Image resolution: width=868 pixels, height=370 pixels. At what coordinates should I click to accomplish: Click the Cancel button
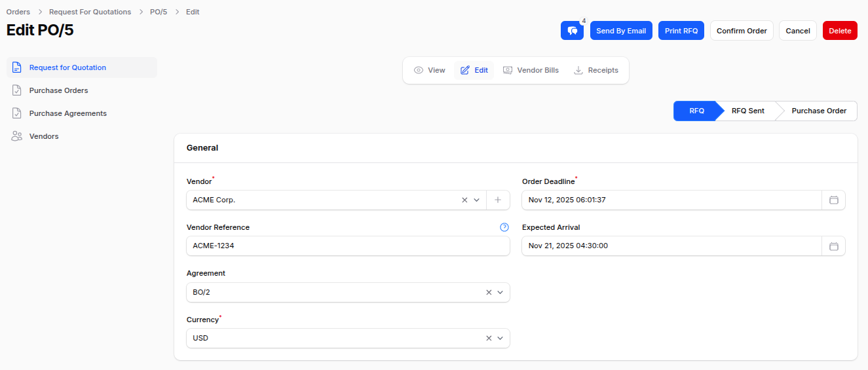pos(798,31)
